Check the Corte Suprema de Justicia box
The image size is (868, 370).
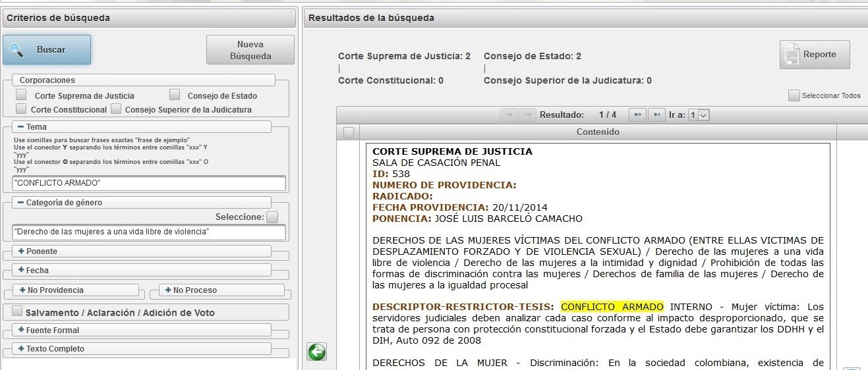(21, 95)
